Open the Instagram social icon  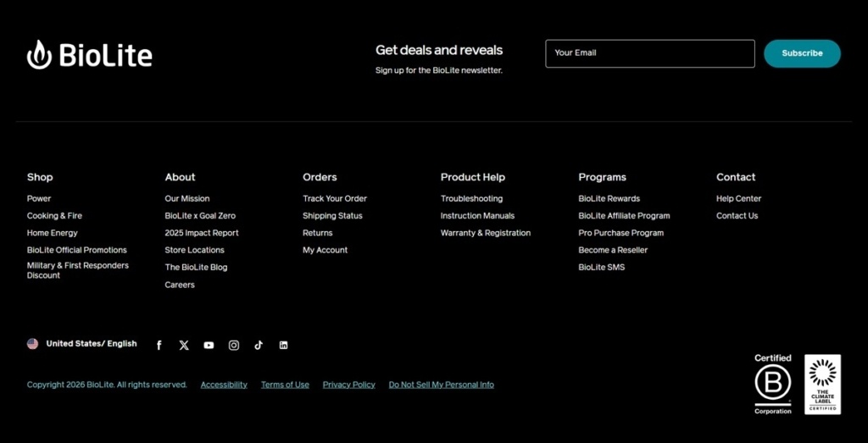234,345
